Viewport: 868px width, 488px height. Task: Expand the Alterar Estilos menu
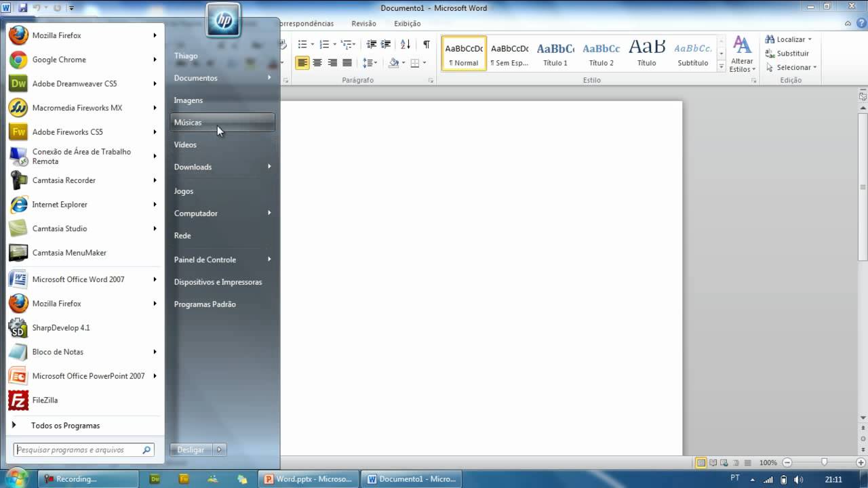743,54
